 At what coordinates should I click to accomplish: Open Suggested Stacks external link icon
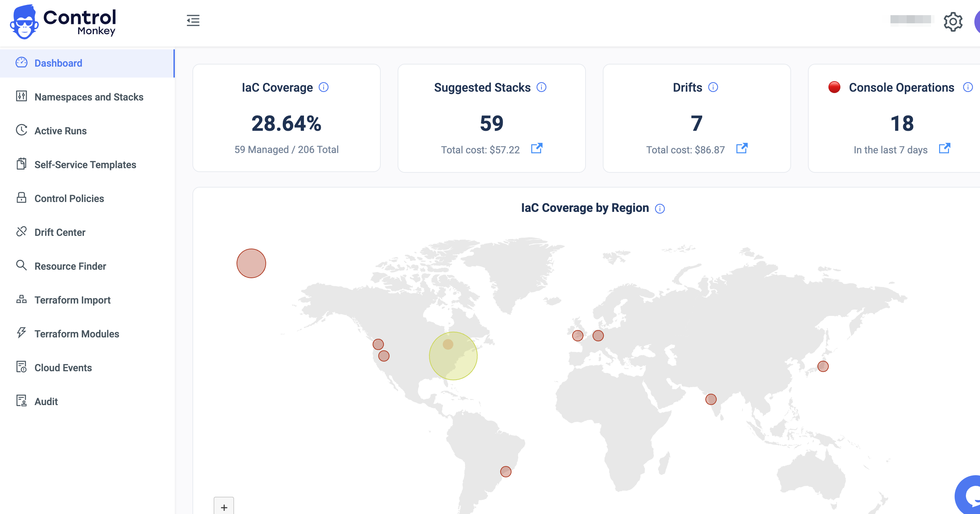pyautogui.click(x=537, y=148)
